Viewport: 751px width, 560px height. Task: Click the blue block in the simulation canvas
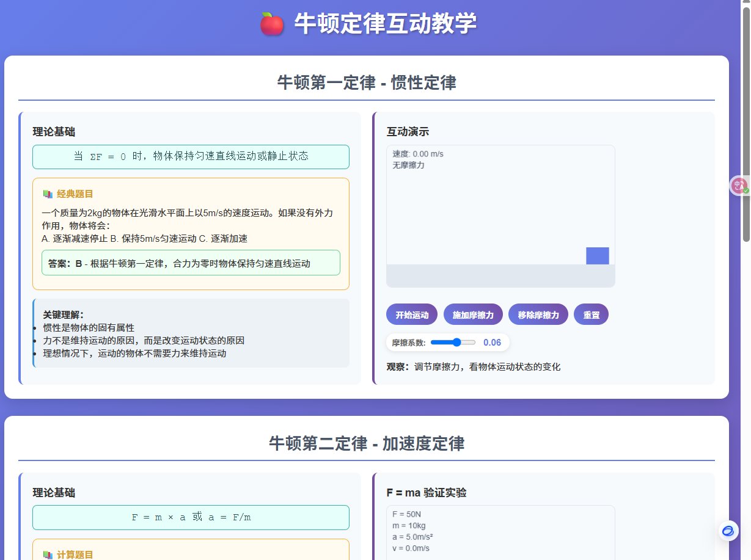tap(598, 256)
